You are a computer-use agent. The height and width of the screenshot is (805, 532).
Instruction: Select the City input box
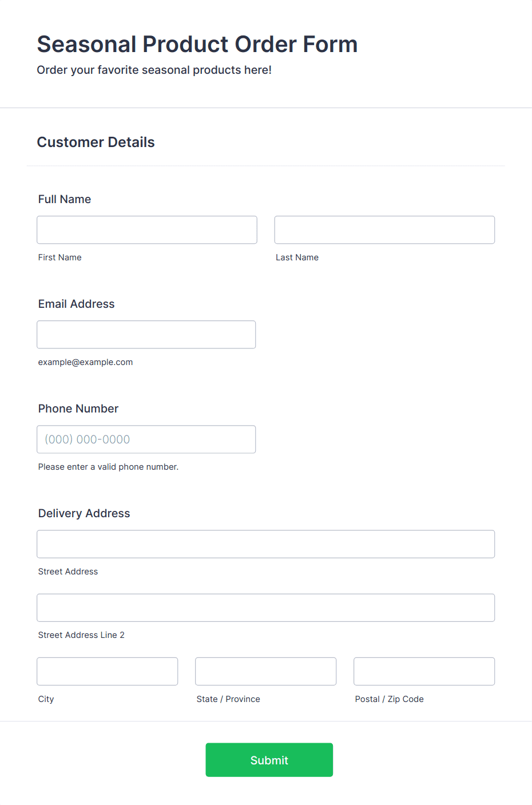pyautogui.click(x=108, y=671)
